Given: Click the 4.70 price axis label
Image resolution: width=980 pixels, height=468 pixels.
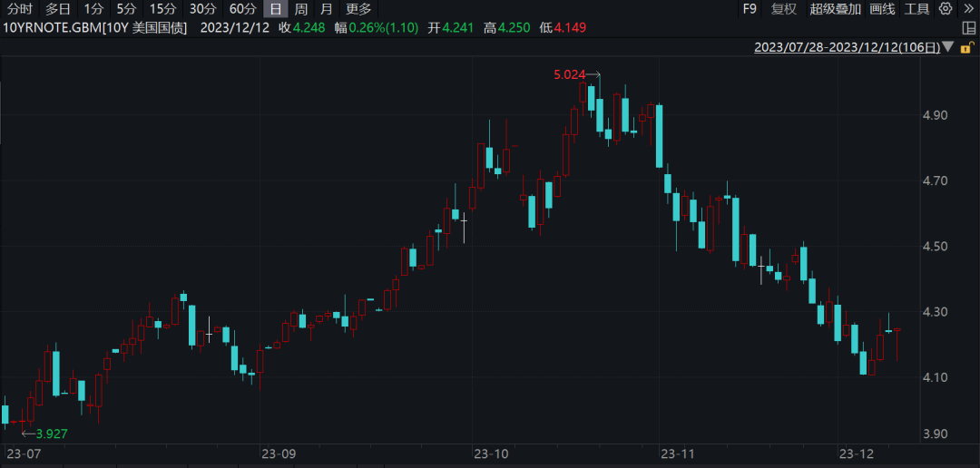Looking at the screenshot, I should coord(937,181).
